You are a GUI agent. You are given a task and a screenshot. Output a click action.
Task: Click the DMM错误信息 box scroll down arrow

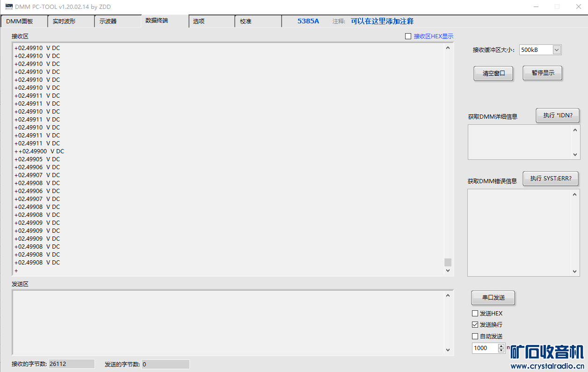(575, 272)
